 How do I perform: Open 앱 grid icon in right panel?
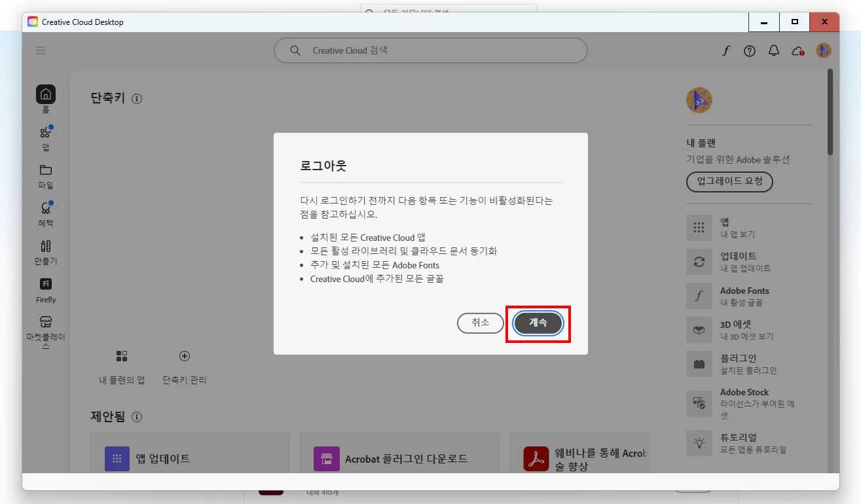pyautogui.click(x=699, y=228)
